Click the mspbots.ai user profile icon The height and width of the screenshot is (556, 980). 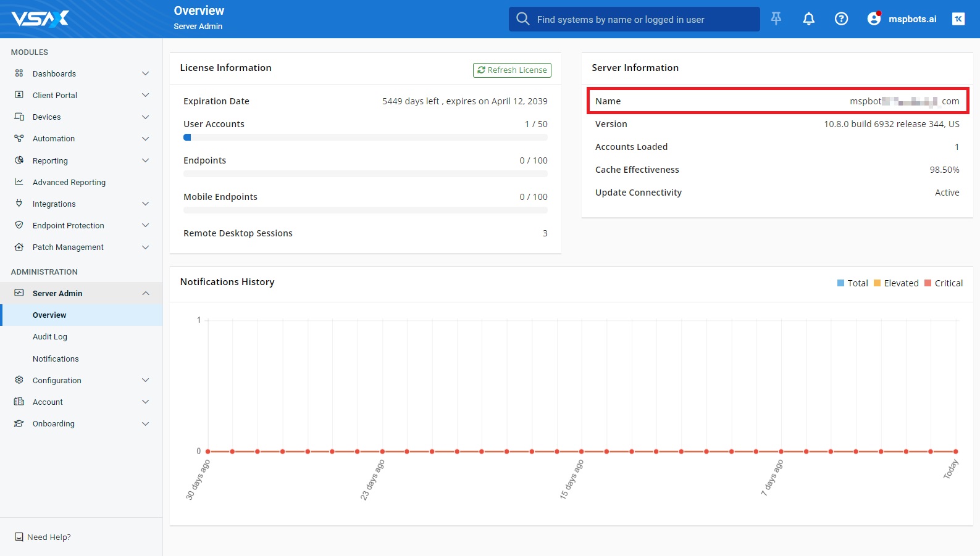point(874,19)
